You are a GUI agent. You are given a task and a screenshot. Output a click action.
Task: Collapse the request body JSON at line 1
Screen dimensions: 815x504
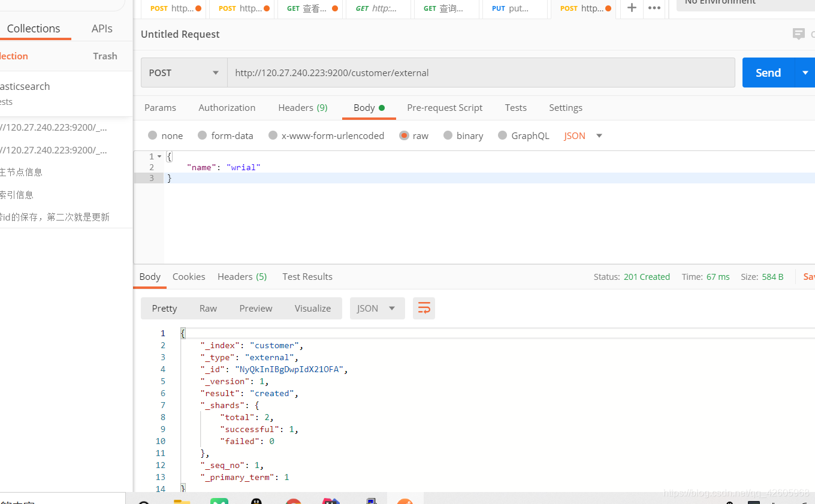pos(159,156)
